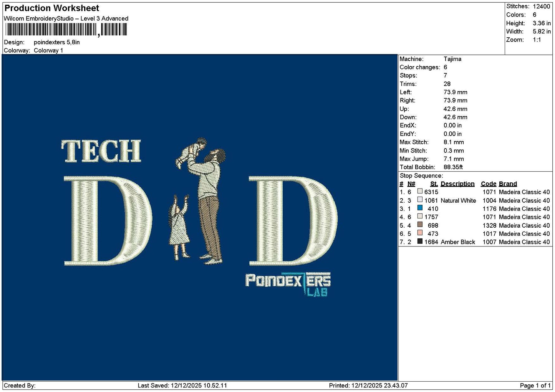Click the 'St.' column header
555x392 pixels.
(x=434, y=184)
